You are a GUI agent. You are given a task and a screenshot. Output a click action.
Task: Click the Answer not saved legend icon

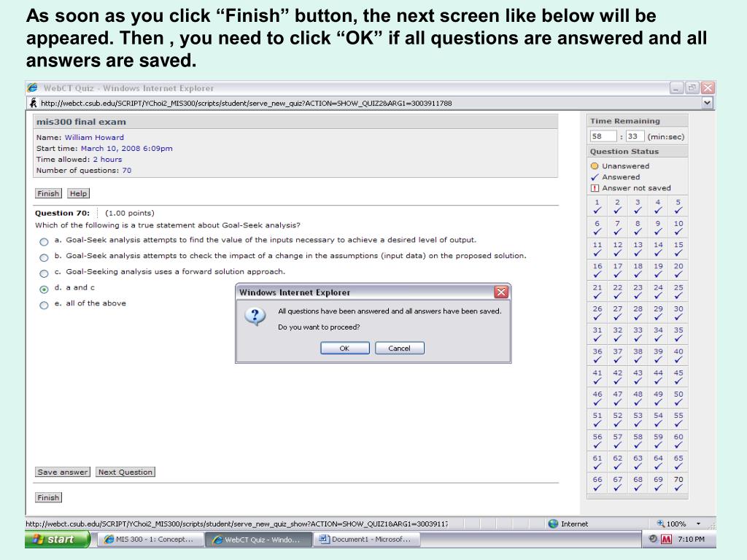click(595, 188)
